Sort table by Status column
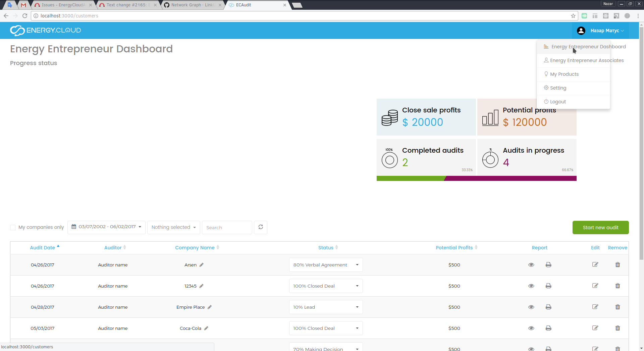Screen dimensions: 644x351 pos(328,248)
